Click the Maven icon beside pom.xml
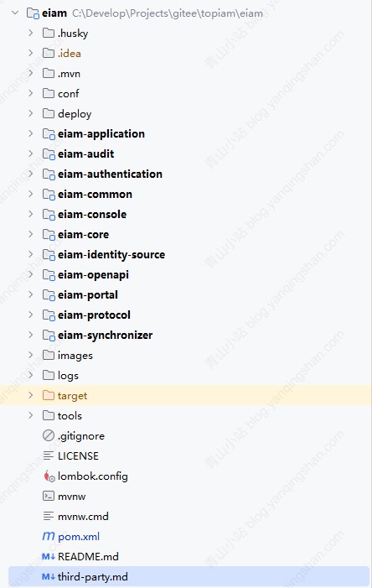372x588 pixels. [x=49, y=536]
